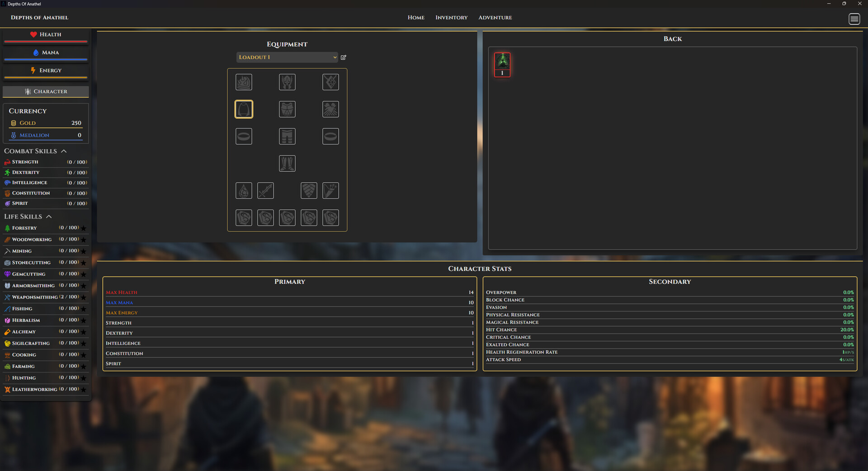The image size is (868, 471).
Task: Select the winged helmet equipment slot
Action: 287,82
